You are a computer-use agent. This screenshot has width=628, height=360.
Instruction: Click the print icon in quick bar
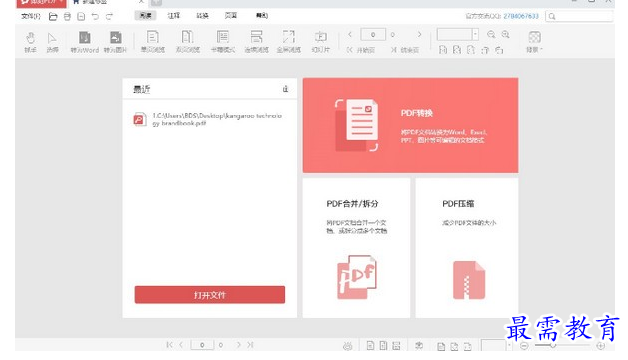click(67, 16)
